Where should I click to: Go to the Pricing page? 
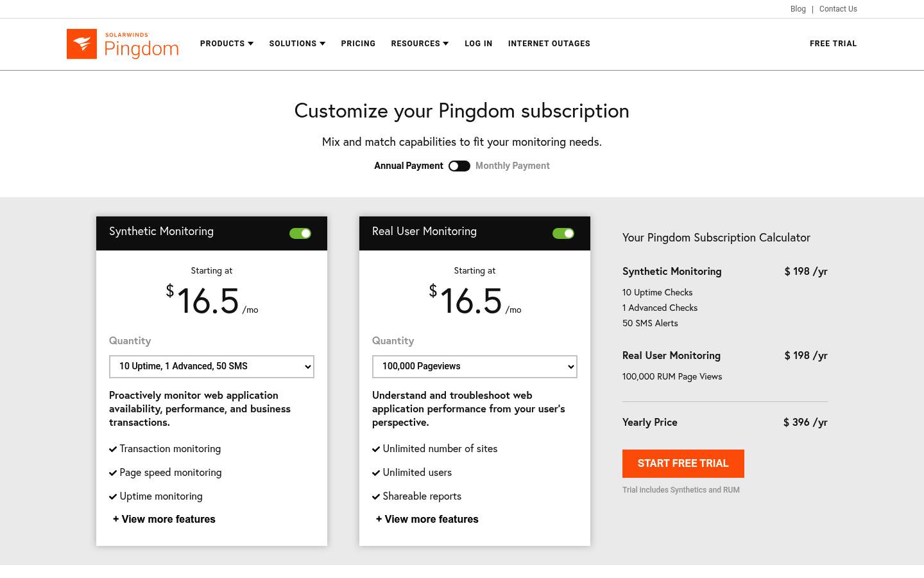(358, 44)
